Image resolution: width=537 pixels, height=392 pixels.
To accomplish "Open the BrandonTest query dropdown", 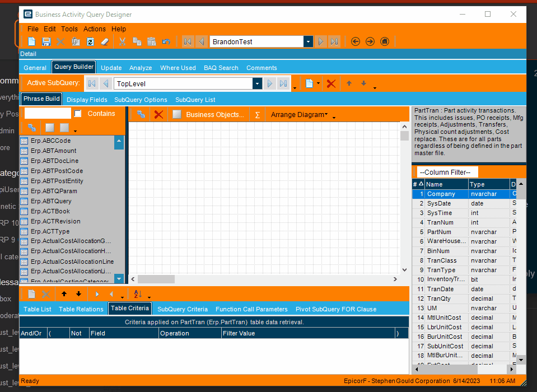I will pyautogui.click(x=308, y=42).
